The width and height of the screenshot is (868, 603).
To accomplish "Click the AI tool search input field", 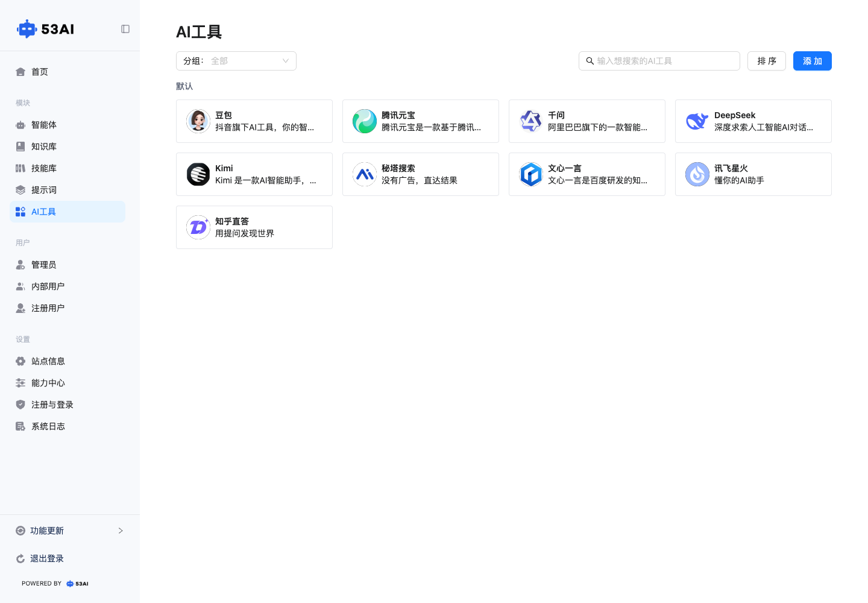I will coord(659,61).
